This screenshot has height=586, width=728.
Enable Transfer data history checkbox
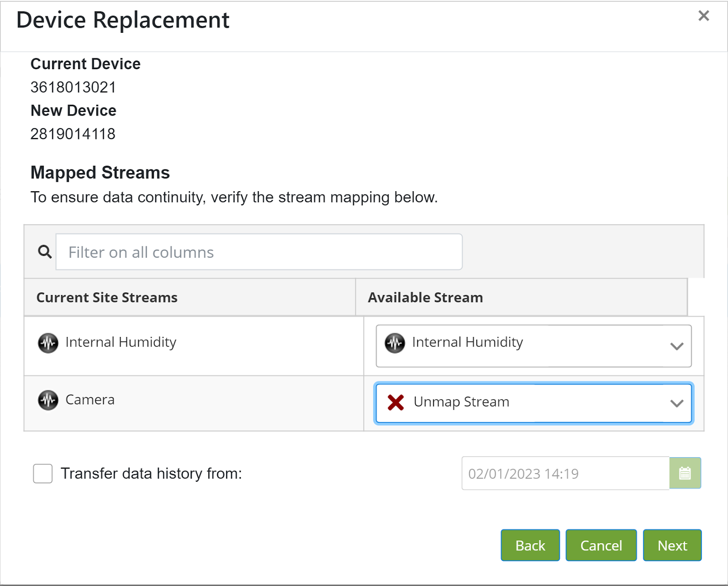pyautogui.click(x=43, y=474)
